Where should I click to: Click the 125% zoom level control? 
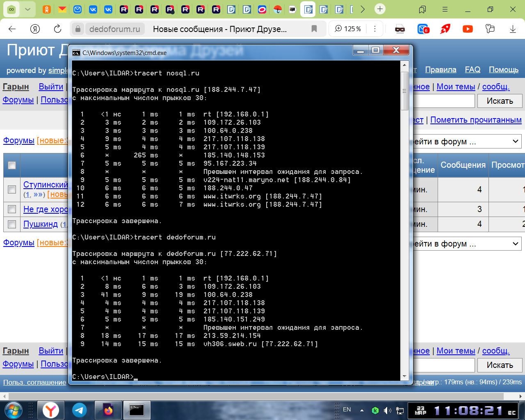tap(348, 29)
